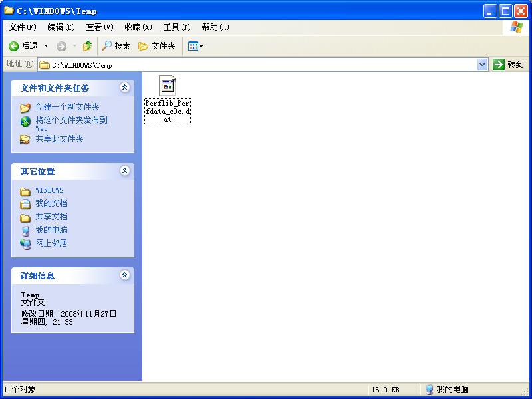
Task: Toggle the Folders (文件夹) pane
Action: (x=157, y=46)
